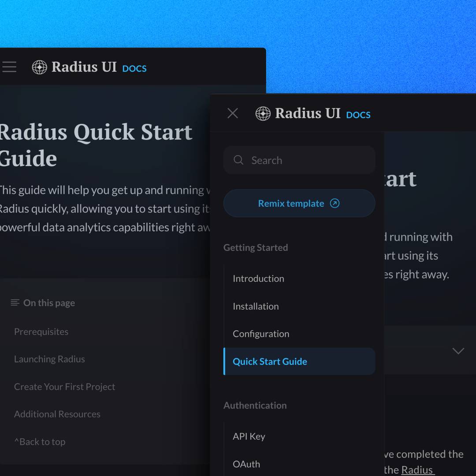Toggle to the Installation section
Viewport: 476px width, 476px height.
[256, 306]
